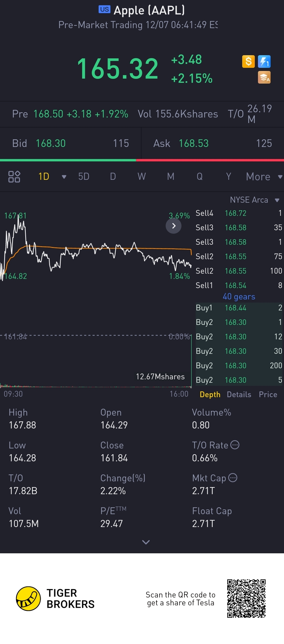Switch to the Details tab
The width and height of the screenshot is (284, 644).
tap(239, 394)
